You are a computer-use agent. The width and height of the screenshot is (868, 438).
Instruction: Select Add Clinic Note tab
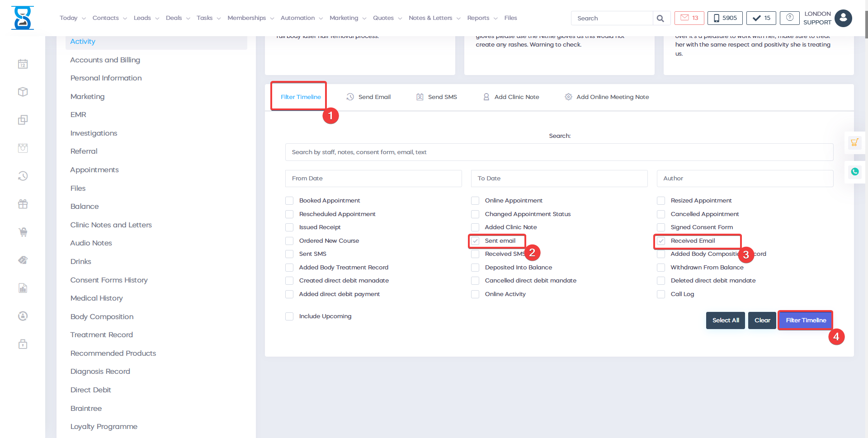coord(511,97)
